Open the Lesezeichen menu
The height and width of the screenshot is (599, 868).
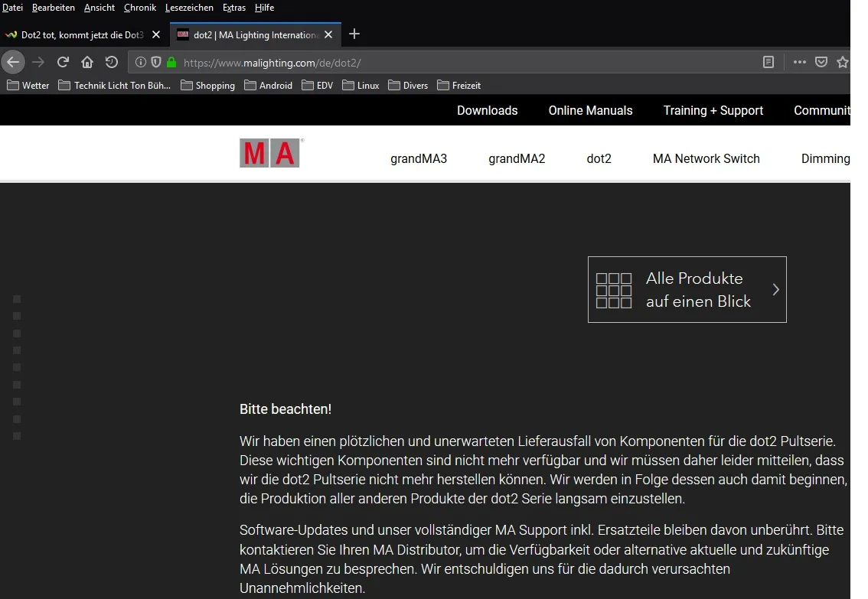[189, 8]
